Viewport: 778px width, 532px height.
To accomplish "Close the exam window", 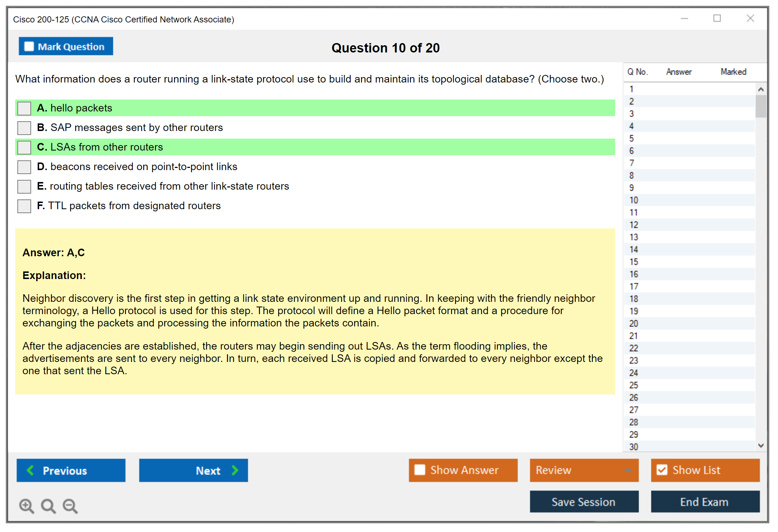I will tap(750, 18).
